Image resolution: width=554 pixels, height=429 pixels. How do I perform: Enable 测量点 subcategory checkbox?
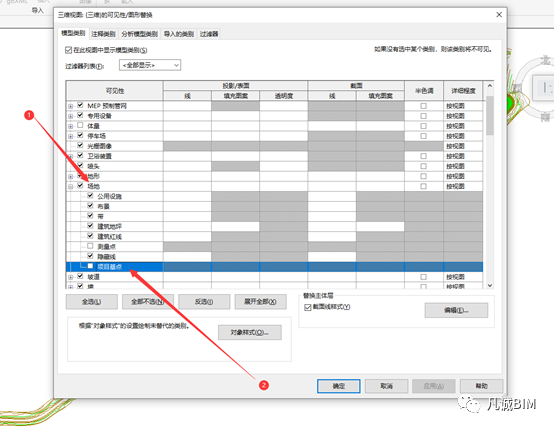[x=90, y=246]
